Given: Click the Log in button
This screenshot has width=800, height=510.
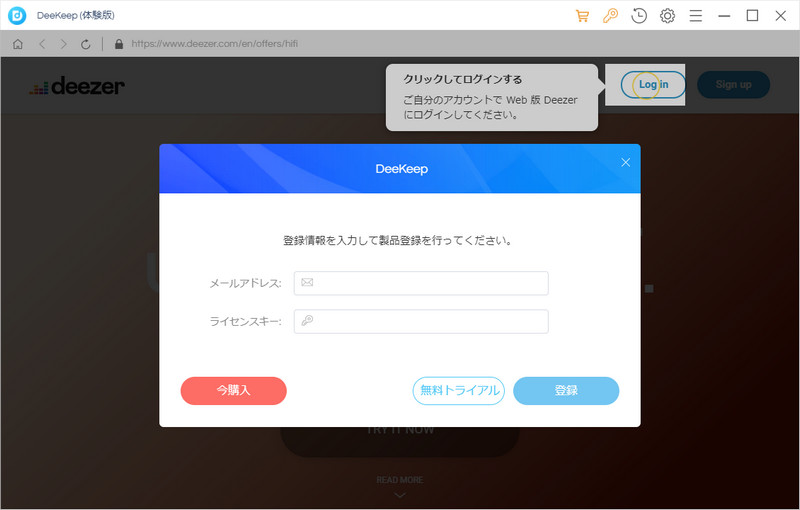Looking at the screenshot, I should click(653, 85).
